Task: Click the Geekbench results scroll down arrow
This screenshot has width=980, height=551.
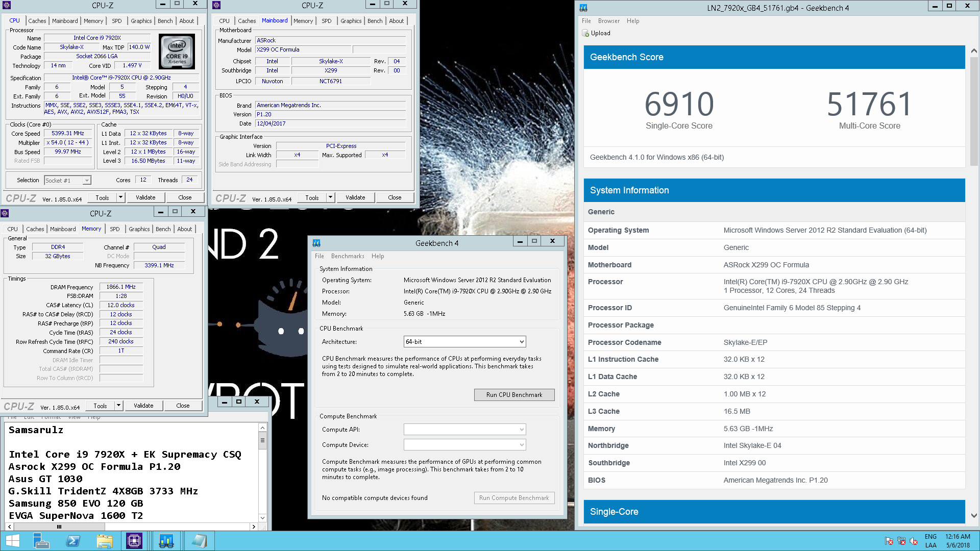Action: 974,516
